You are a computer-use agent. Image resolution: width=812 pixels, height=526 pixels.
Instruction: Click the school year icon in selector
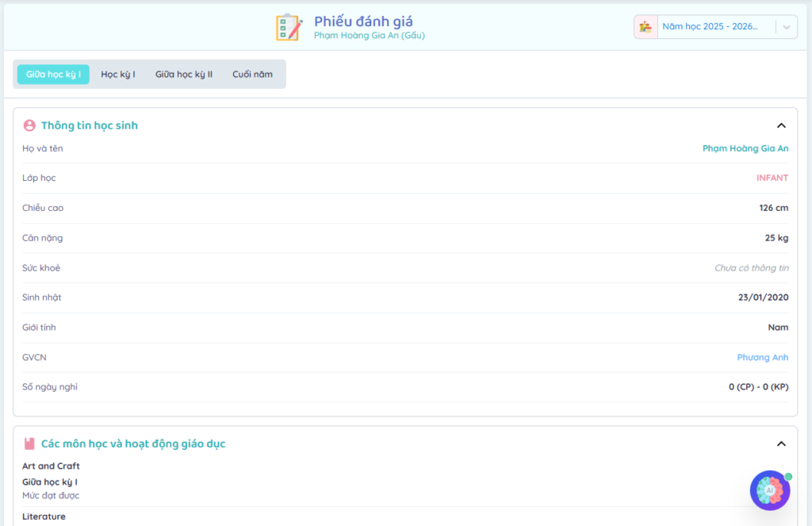645,27
